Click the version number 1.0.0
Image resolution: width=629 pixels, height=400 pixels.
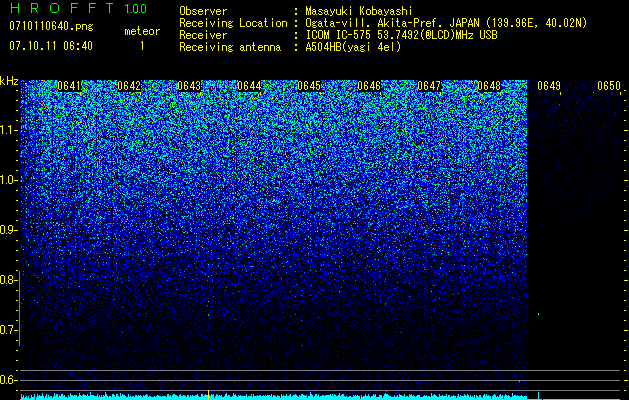[136, 9]
